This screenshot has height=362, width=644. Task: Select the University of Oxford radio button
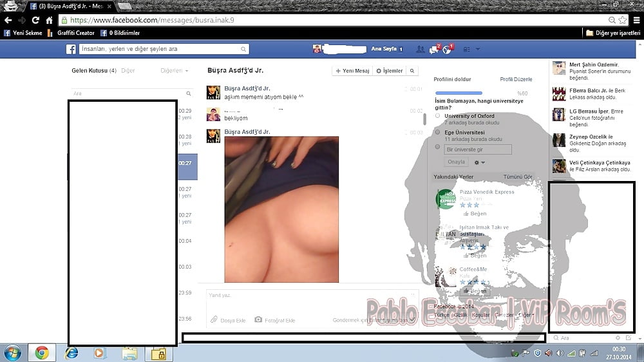pos(437,116)
